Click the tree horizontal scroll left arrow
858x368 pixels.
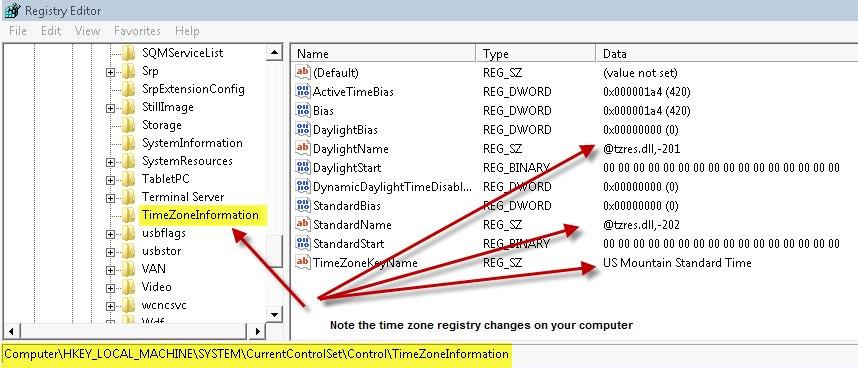(12, 330)
